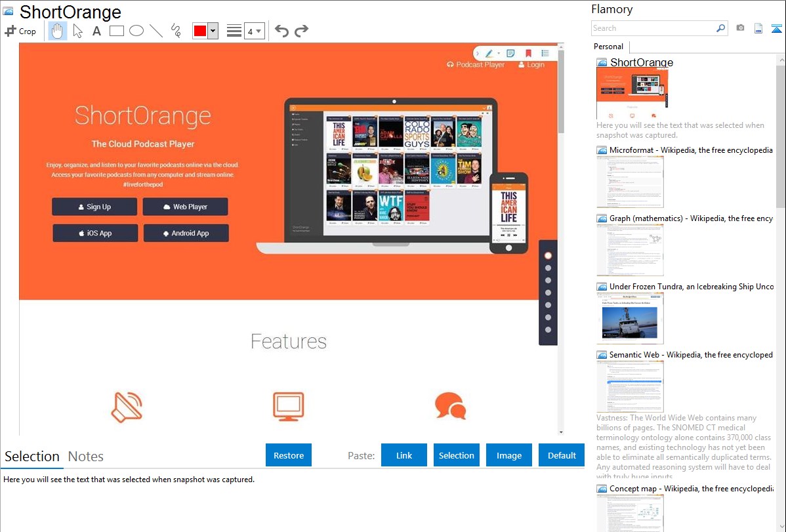This screenshot has height=532, width=786.
Task: Click the line thickness icon
Action: coord(234,31)
